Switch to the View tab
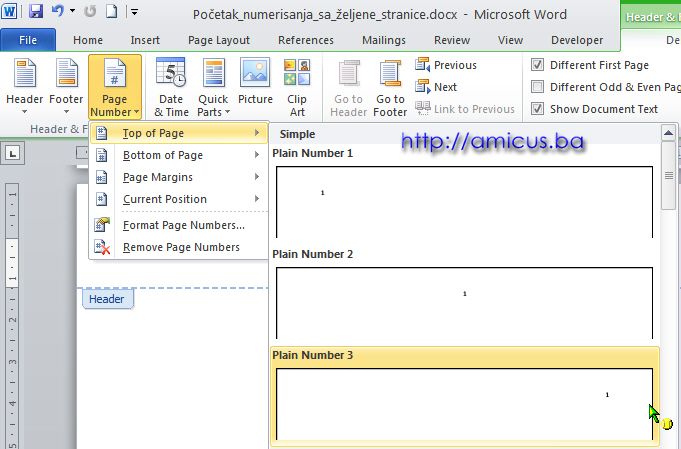Screen dimensions: 681x449 coord(510,40)
